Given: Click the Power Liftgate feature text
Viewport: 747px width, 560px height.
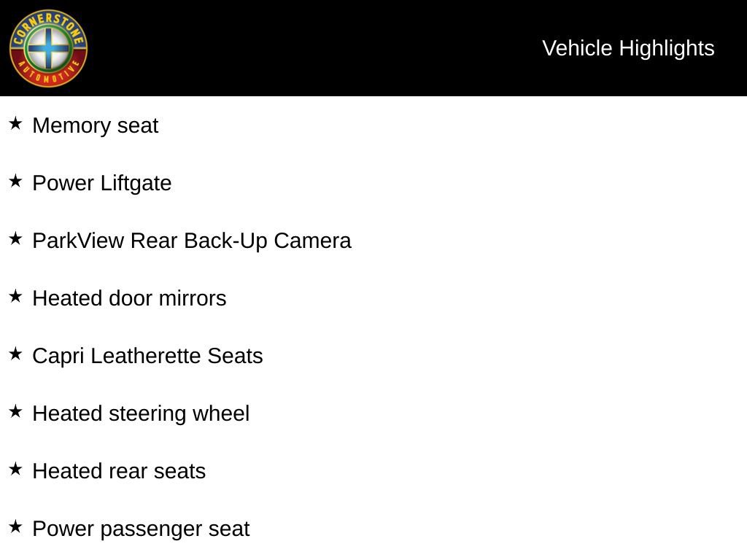Looking at the screenshot, I should pyautogui.click(x=102, y=183).
